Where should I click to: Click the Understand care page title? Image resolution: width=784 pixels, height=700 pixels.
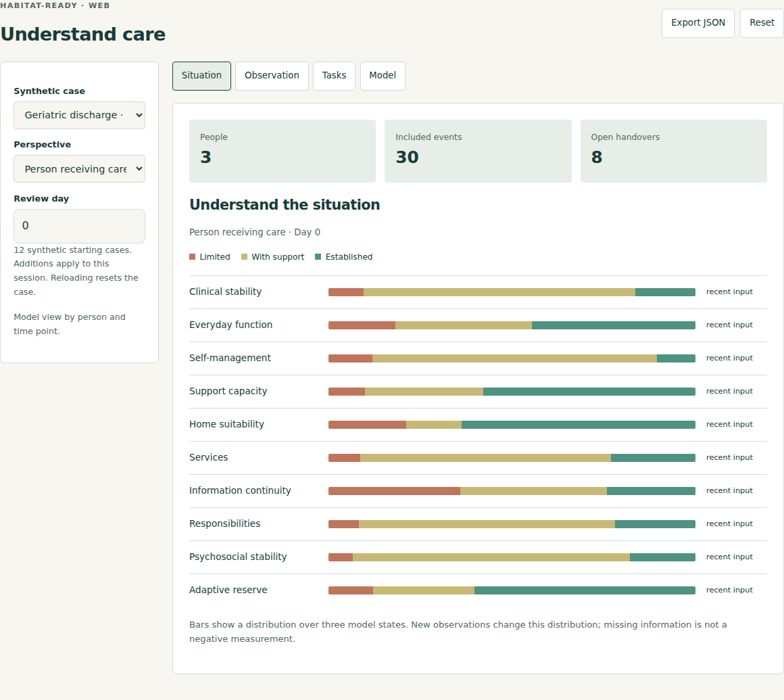83,34
